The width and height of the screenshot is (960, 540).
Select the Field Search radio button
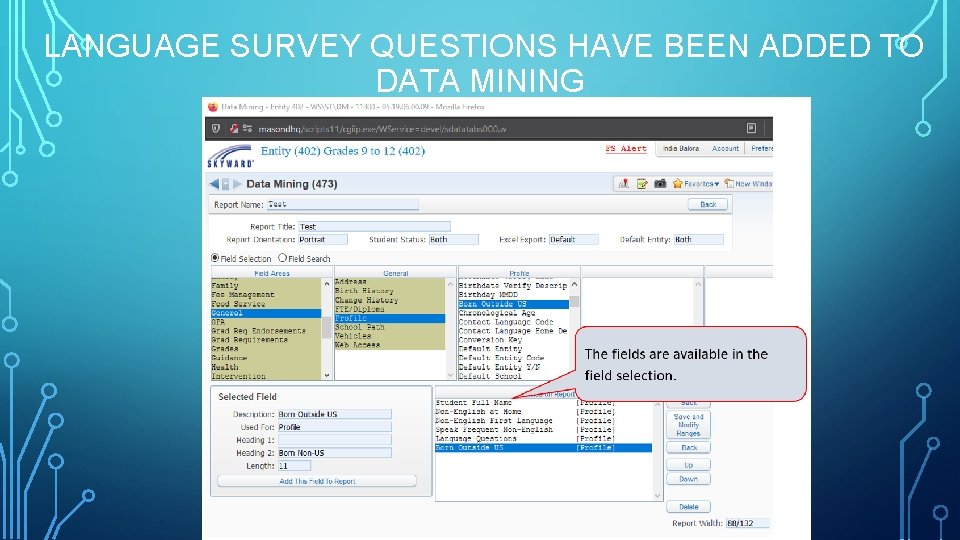coord(282,258)
